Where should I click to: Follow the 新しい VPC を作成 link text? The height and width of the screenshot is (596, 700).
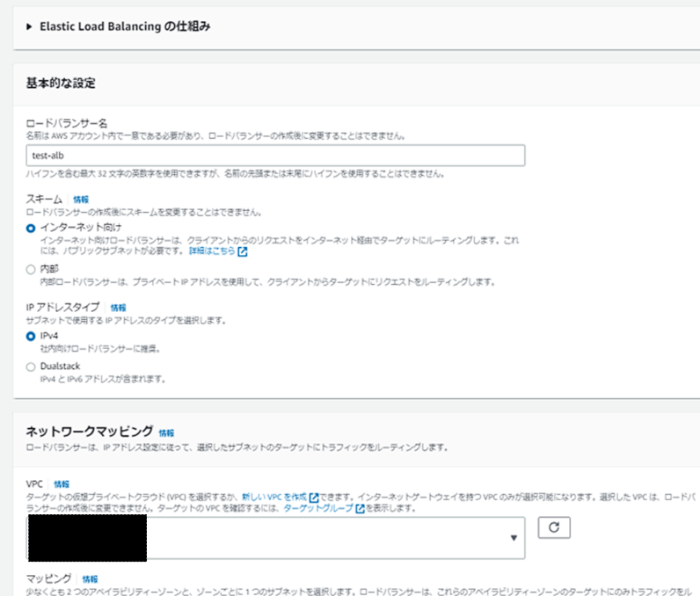pos(273,497)
